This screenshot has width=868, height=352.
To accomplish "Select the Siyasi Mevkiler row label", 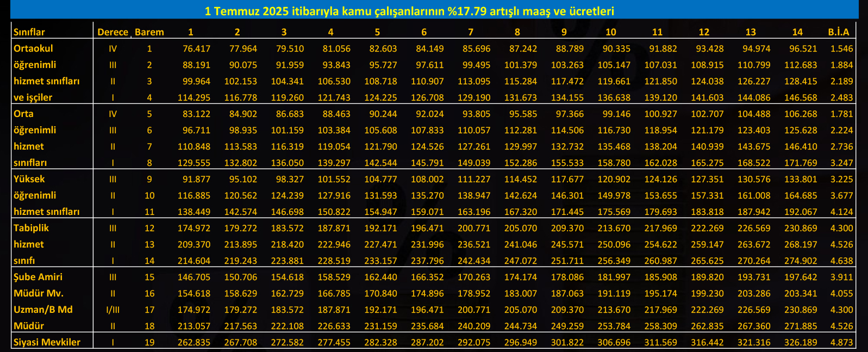I will click(47, 342).
